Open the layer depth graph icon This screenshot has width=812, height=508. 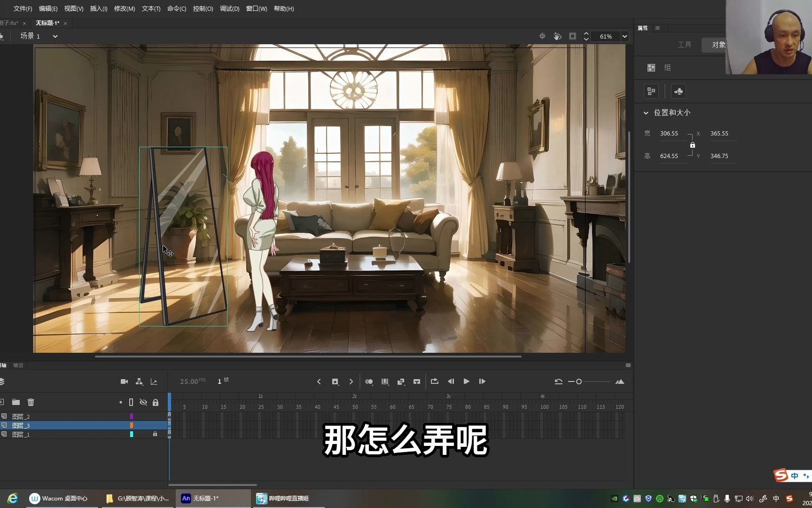point(154,381)
